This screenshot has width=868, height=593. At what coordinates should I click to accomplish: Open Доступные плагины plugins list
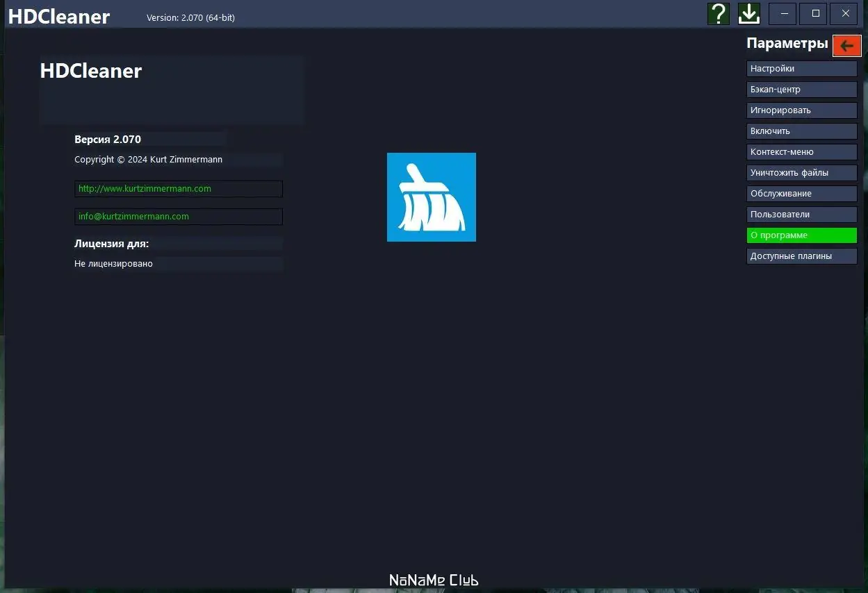802,256
